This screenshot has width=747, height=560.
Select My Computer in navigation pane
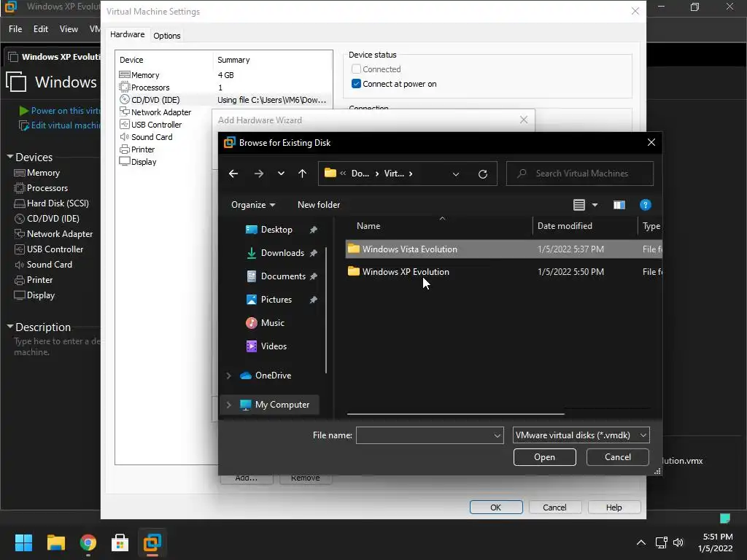[x=282, y=404]
